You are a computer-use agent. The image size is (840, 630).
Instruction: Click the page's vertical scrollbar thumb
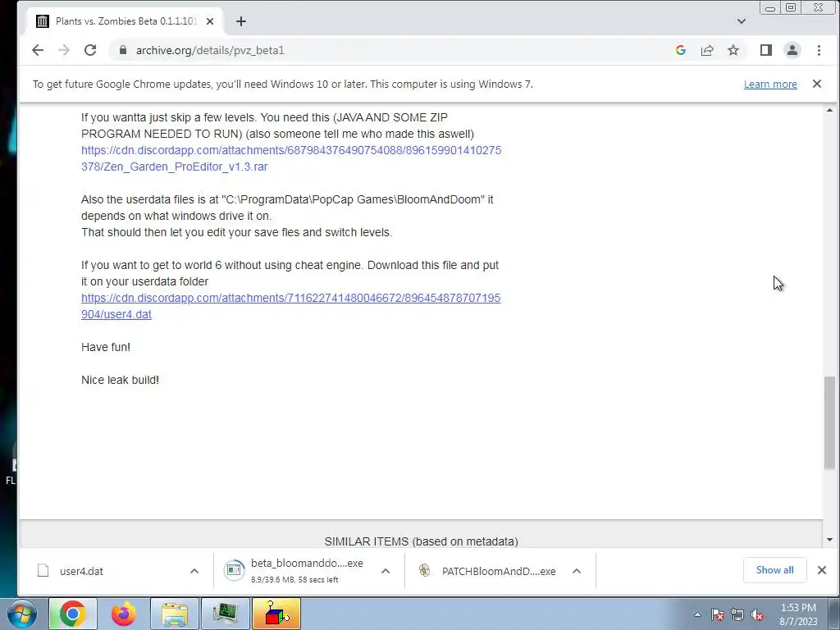point(829,423)
